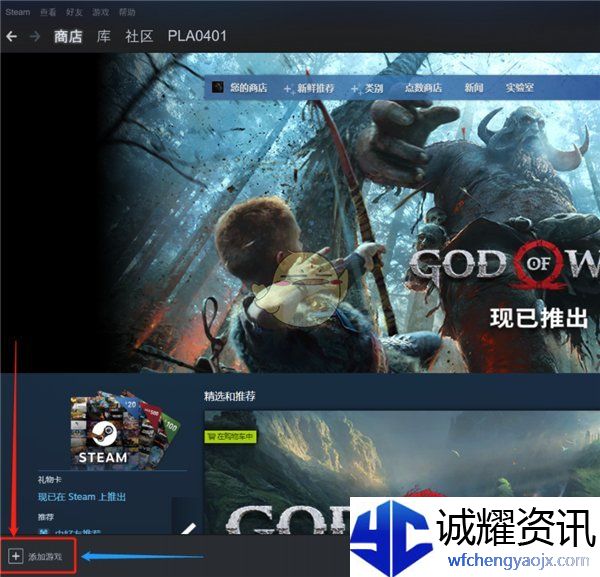
Task: Open the 查看 menu
Action: pyautogui.click(x=48, y=12)
